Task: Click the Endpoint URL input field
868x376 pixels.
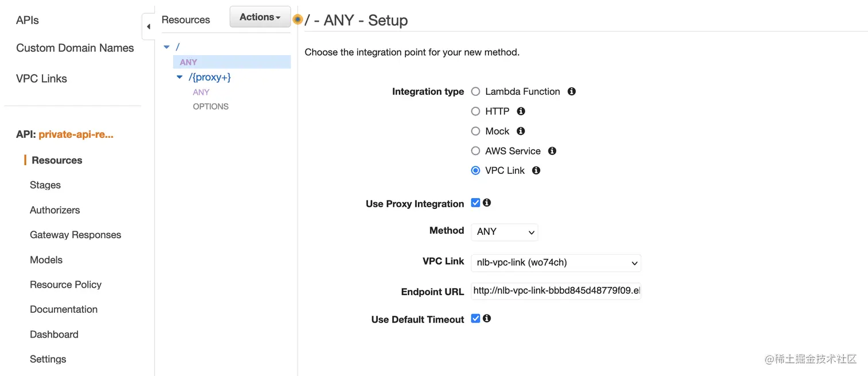Action: (x=555, y=290)
